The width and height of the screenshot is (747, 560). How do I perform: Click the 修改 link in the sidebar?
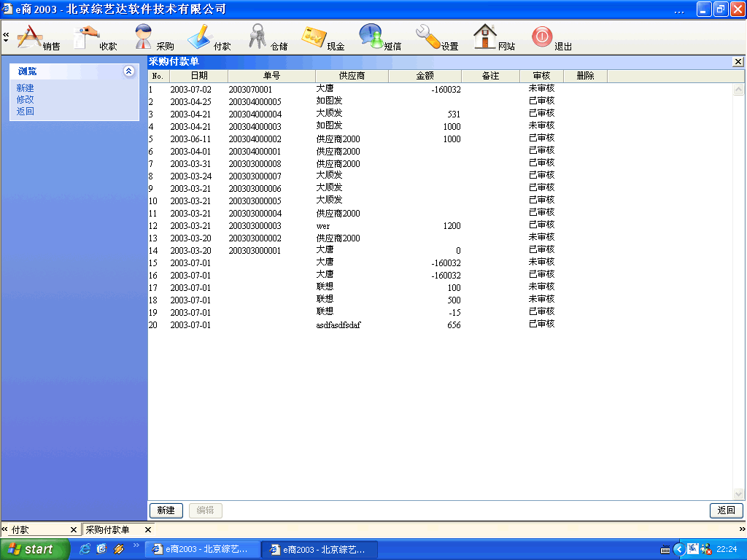26,100
